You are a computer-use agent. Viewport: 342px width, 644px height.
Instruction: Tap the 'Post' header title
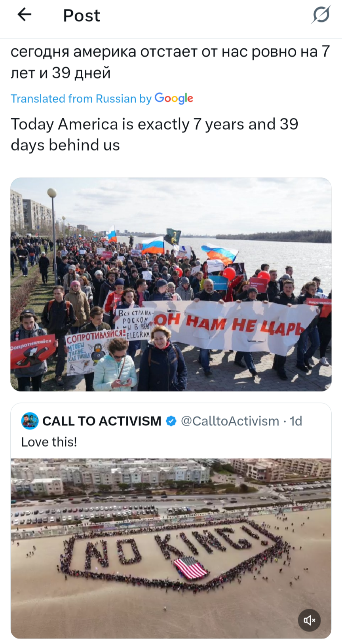click(x=82, y=15)
